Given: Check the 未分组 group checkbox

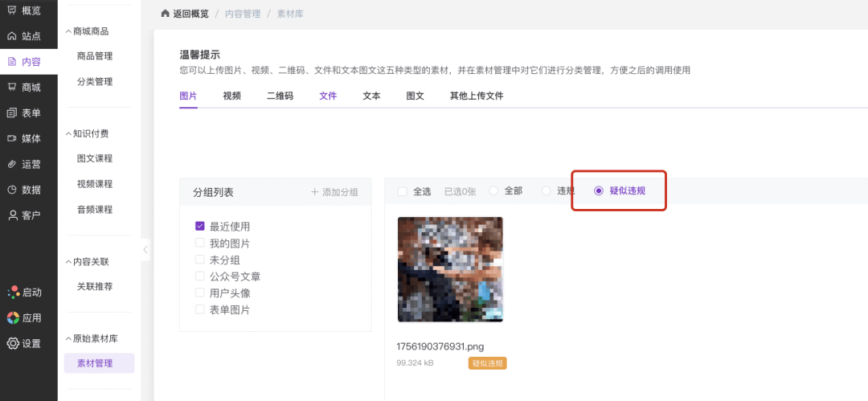Looking at the screenshot, I should [200, 260].
